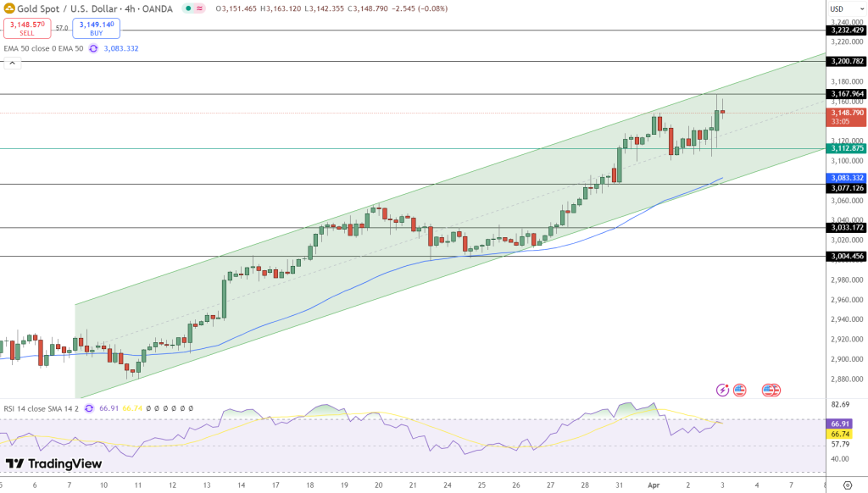Viewport: 868px width, 493px height.
Task: Click the Apr label on time axis
Action: tap(654, 485)
